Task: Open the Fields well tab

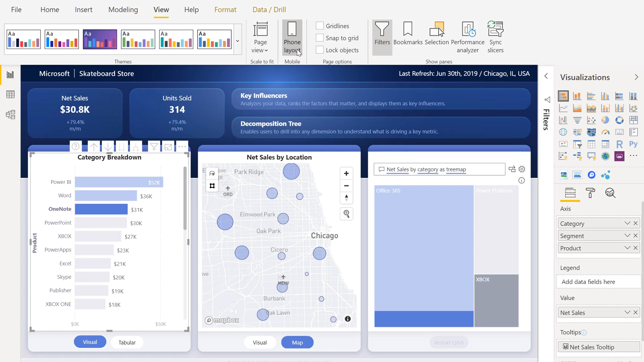Action: click(x=570, y=193)
